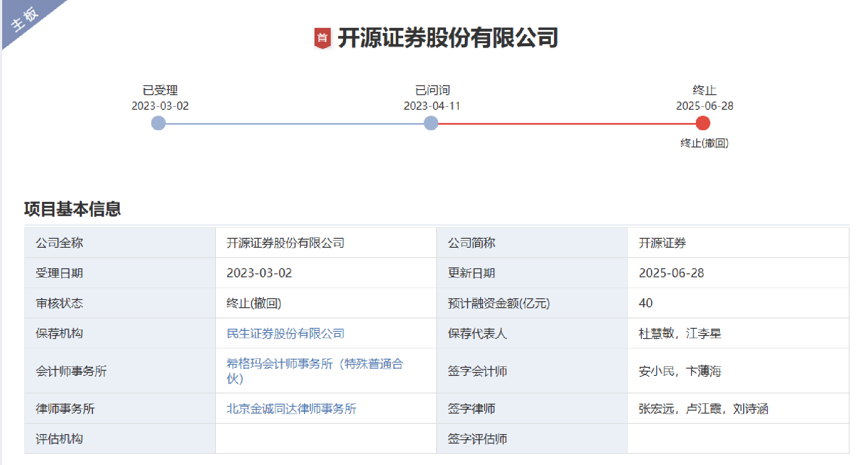868x465 pixels.
Task: Click the 终止(撤回) label below timeline
Action: (x=705, y=143)
